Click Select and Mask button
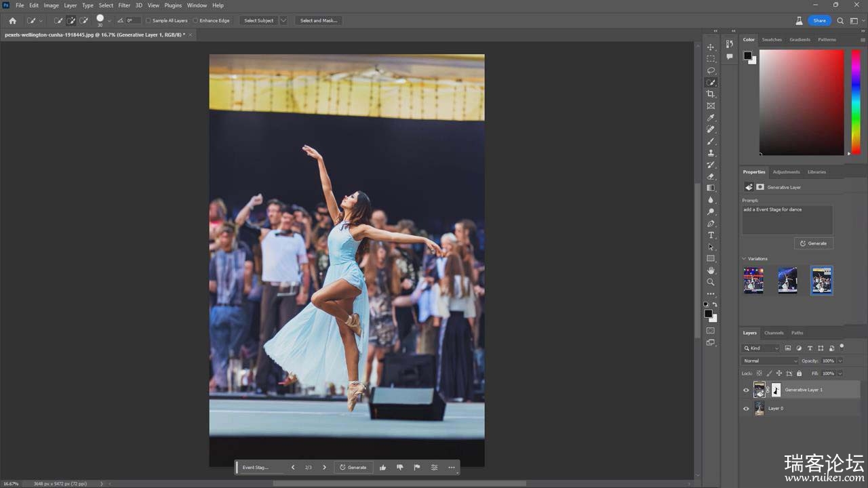Screen dimensions: 868x488 [x=319, y=21]
